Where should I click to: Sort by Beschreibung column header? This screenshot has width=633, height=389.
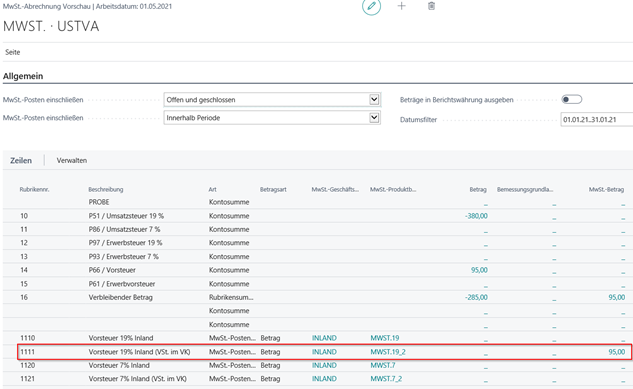click(106, 189)
